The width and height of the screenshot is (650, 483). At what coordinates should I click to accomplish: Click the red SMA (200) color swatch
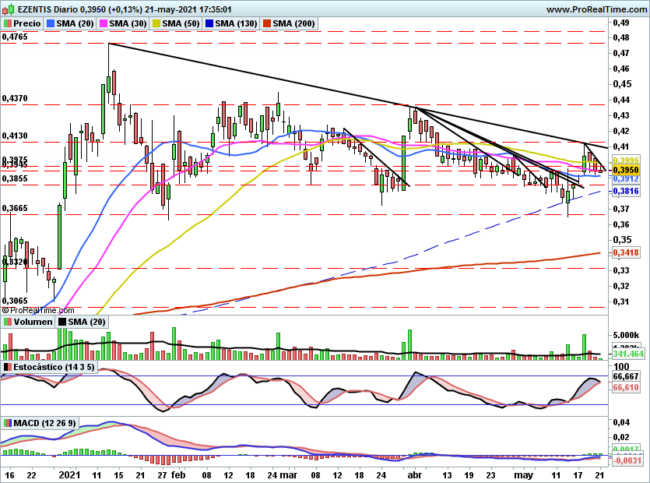click(267, 24)
